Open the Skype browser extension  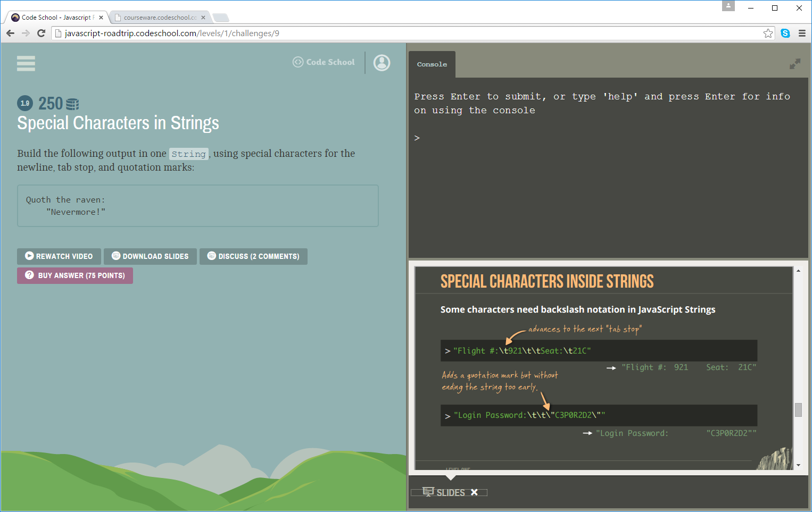tap(785, 33)
